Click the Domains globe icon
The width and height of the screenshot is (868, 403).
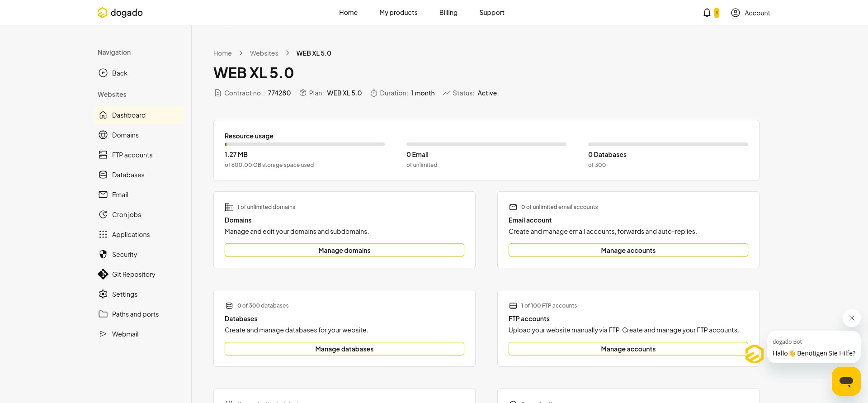[x=103, y=135]
